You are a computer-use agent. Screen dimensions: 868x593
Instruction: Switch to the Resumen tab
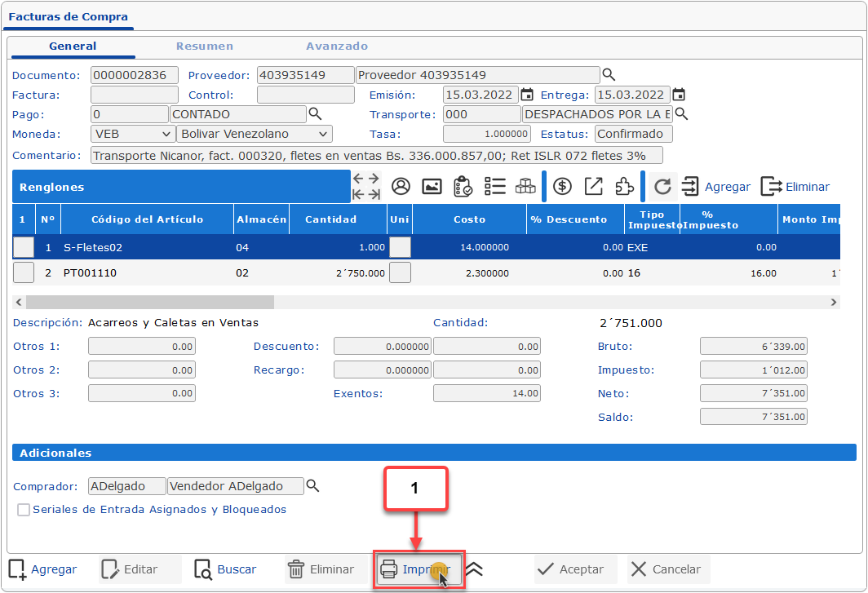click(205, 46)
